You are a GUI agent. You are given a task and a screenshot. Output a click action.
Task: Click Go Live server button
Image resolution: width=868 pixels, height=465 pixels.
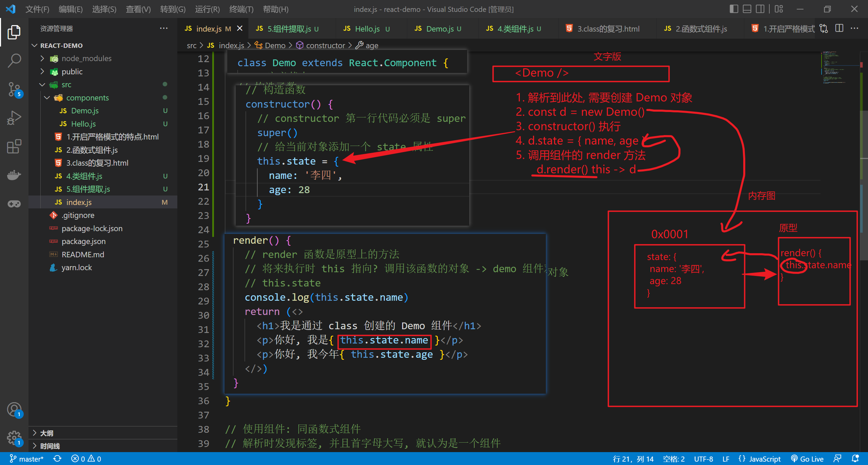pyautogui.click(x=807, y=459)
